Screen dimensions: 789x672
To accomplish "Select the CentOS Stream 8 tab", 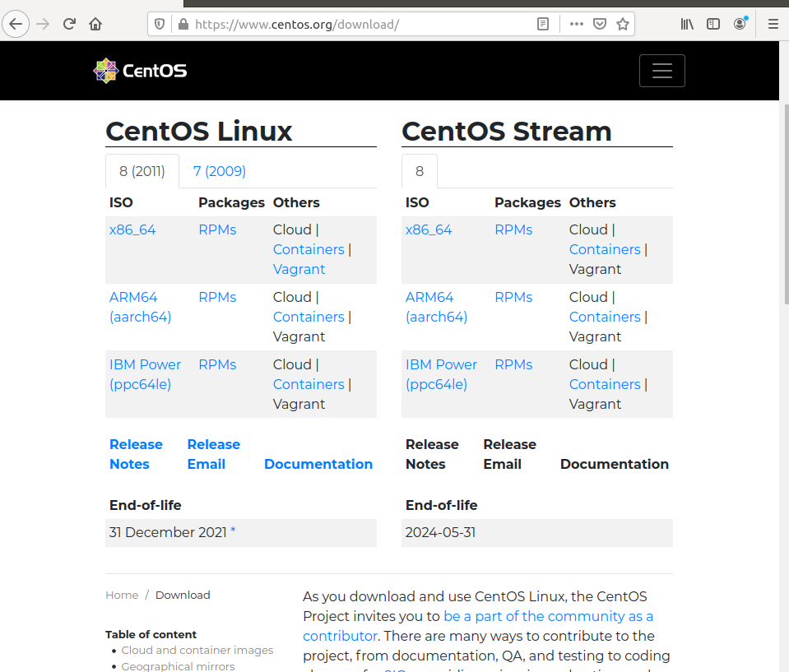I will click(419, 171).
